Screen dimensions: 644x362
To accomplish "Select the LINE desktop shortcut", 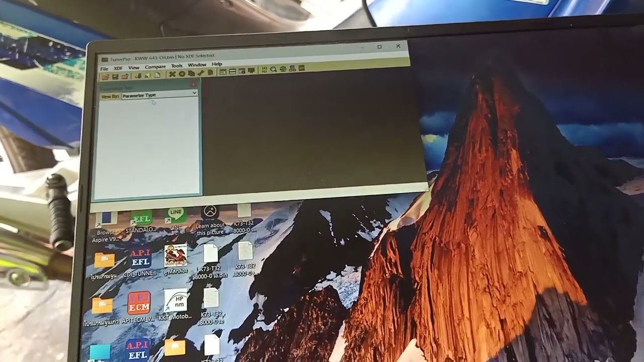I will (176, 218).
